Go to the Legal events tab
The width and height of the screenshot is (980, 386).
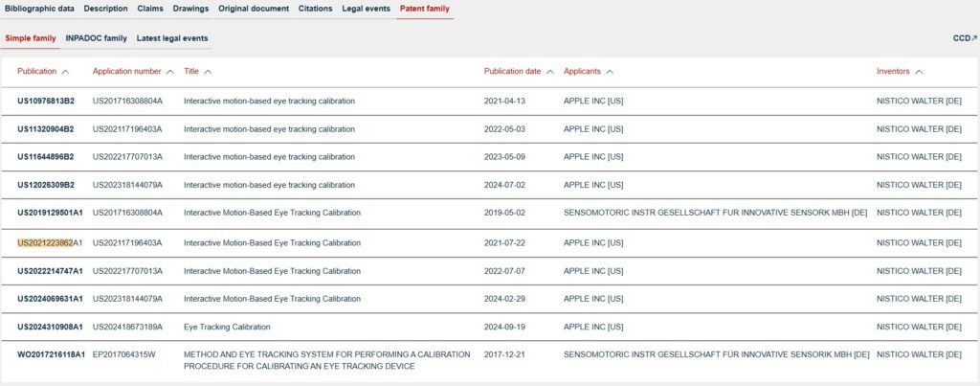click(x=366, y=9)
